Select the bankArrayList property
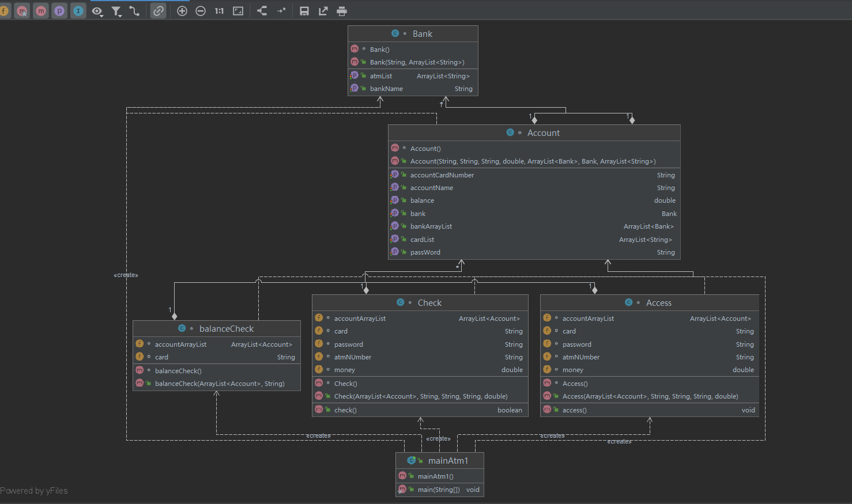The height and width of the screenshot is (504, 852). 534,226
